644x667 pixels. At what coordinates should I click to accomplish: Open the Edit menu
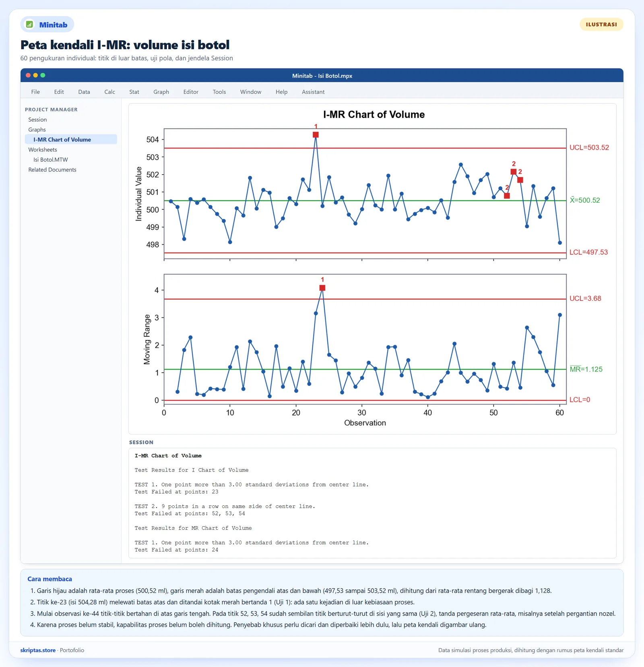coord(59,92)
